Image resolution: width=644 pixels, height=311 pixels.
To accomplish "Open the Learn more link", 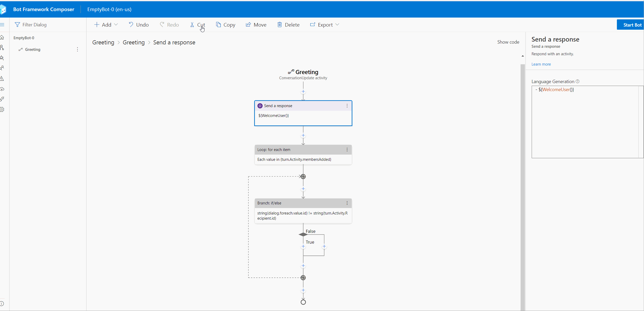I will click(x=541, y=64).
